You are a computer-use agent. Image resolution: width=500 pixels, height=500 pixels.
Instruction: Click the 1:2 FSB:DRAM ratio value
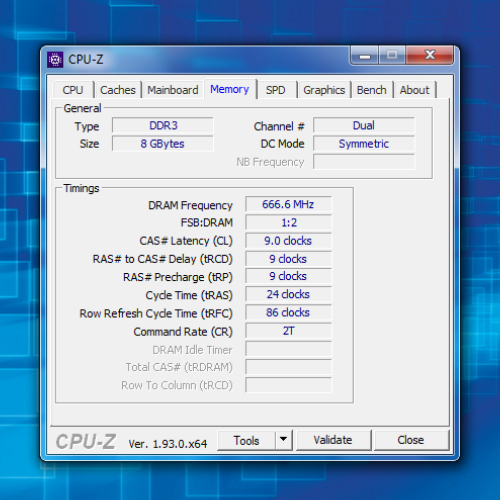point(288,222)
